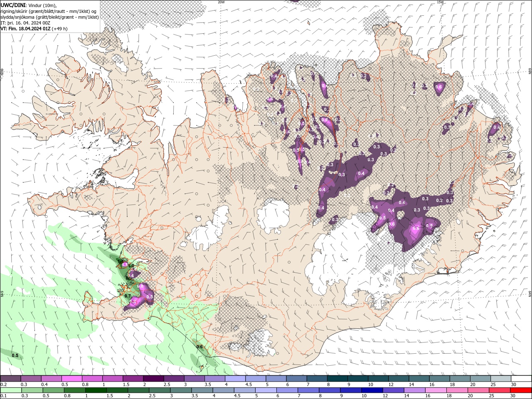Image resolution: width=532 pixels, height=399 pixels.
Task: Click the darkest purple snow swatch between 2 and 2.5
Action: 153,378
